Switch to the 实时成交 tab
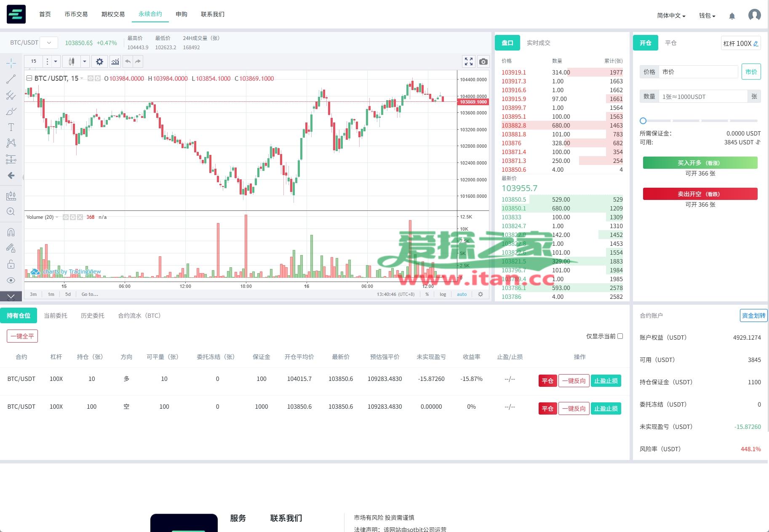 (x=538, y=43)
